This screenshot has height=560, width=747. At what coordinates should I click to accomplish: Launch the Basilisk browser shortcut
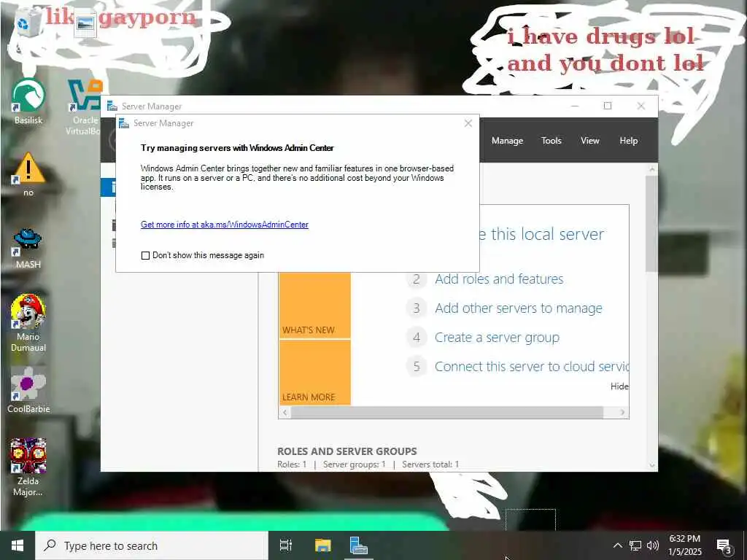click(28, 102)
